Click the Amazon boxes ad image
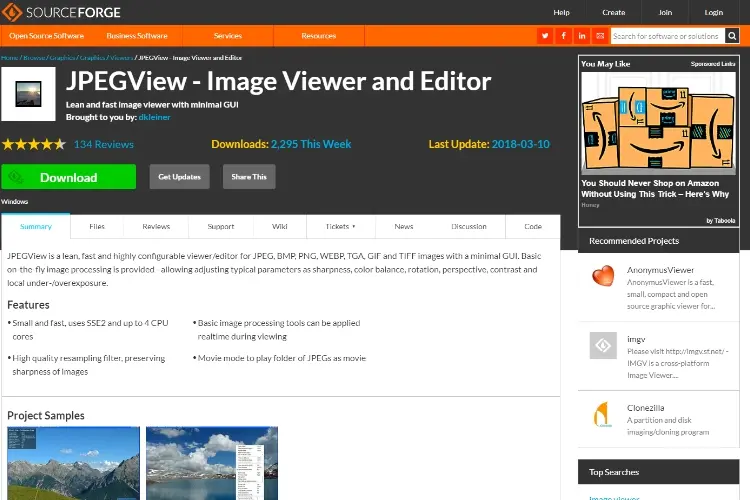The height and width of the screenshot is (500, 750). click(658, 123)
